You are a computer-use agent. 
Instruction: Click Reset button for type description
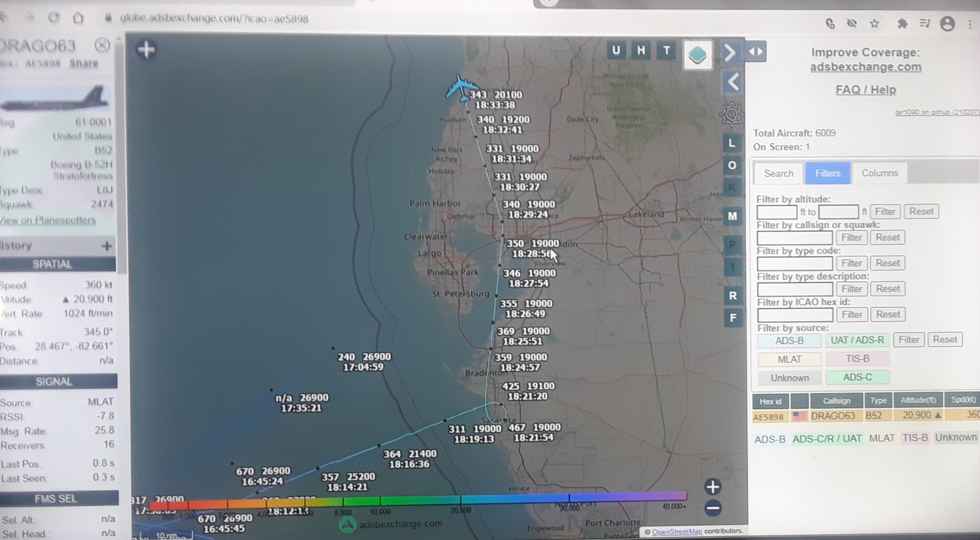[x=888, y=289]
